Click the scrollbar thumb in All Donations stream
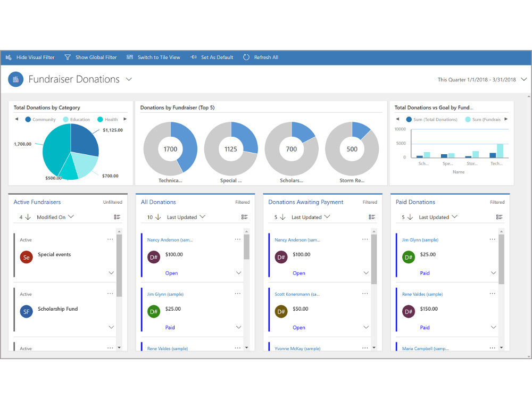This screenshot has height=399, width=532. pyautogui.click(x=247, y=247)
